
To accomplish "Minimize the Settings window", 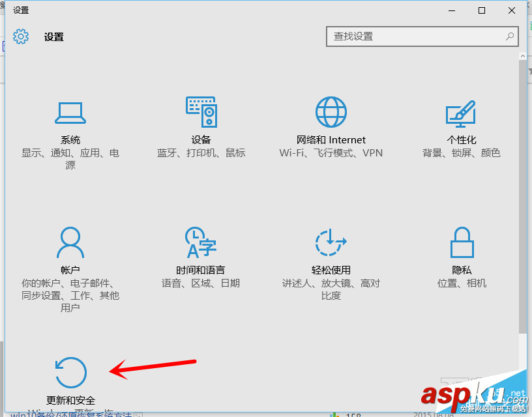I will [x=452, y=10].
